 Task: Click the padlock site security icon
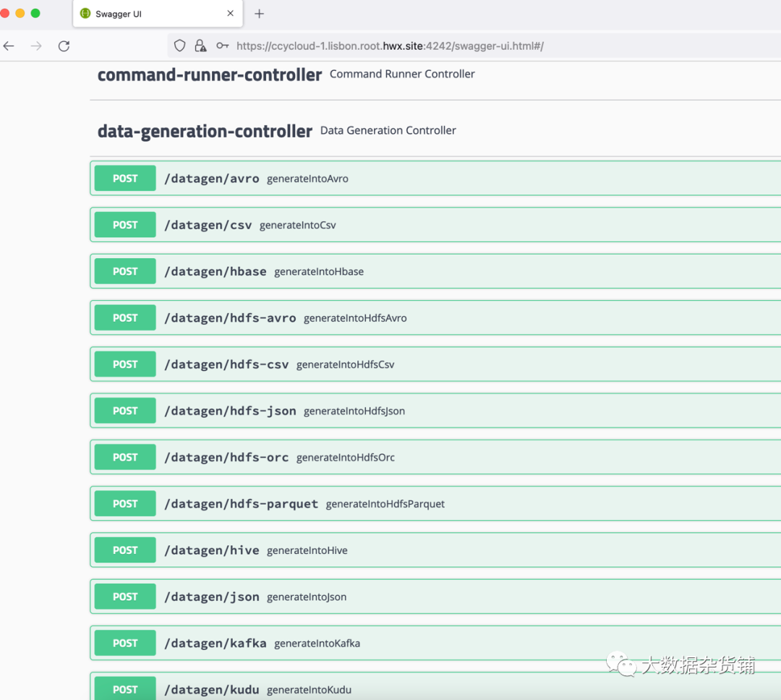click(x=200, y=46)
